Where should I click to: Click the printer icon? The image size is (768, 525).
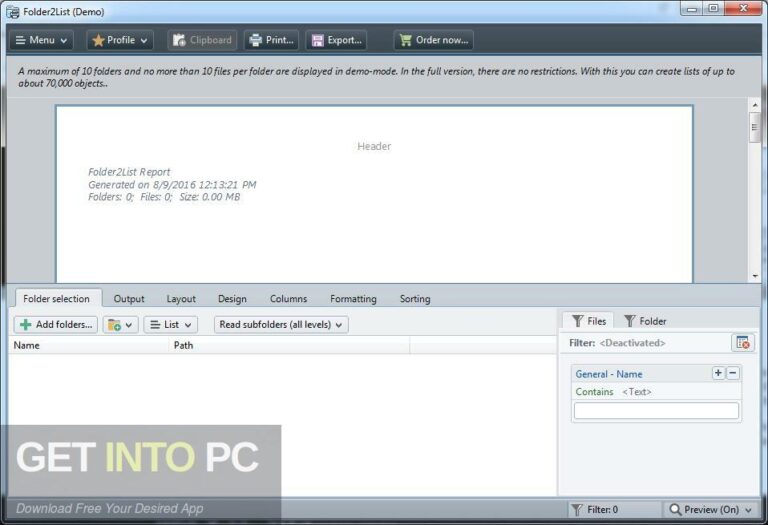click(255, 40)
